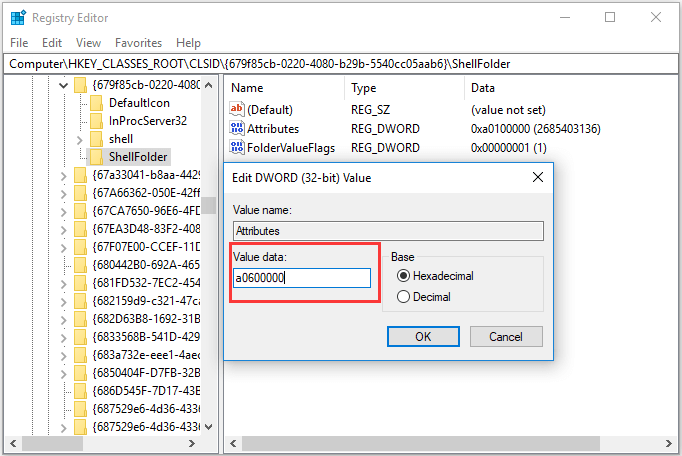The image size is (682, 456).
Task: Select ShellFolder key in tree
Action: point(138,157)
